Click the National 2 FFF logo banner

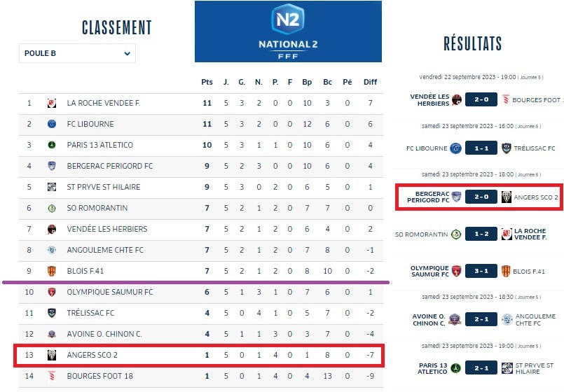[288, 31]
